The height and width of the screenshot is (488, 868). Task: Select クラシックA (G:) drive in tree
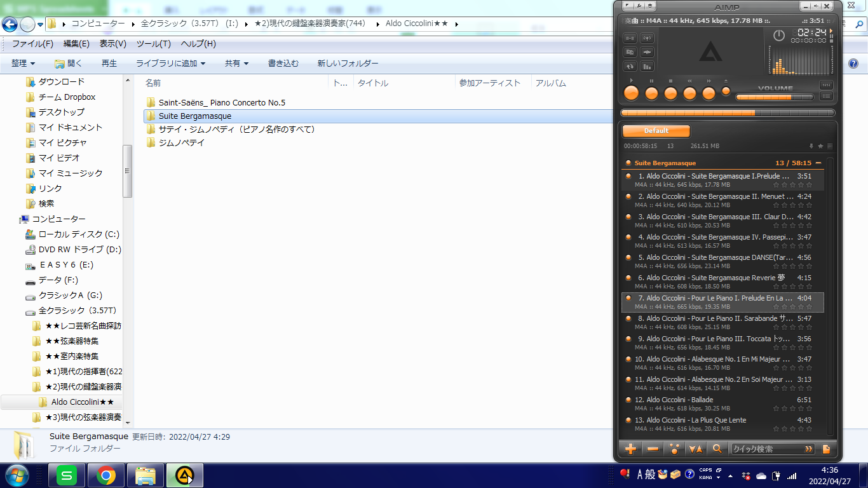(x=64, y=295)
